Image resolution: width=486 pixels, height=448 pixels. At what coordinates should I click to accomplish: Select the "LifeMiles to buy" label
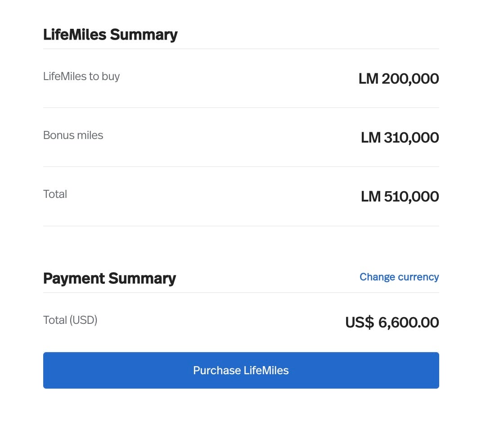point(81,76)
